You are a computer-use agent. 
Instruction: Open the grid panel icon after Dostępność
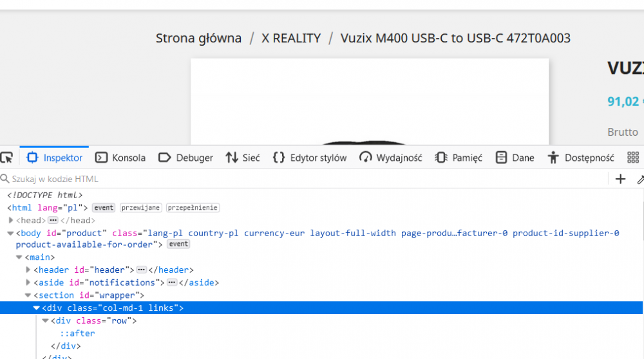(633, 158)
